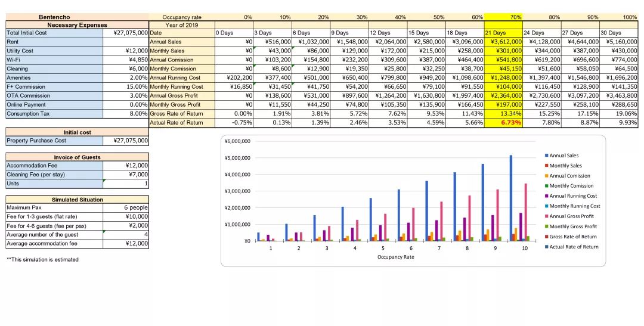This screenshot has width=644, height=326.
Task: Click the yellow 70% occupancy rate header
Action: click(503, 17)
